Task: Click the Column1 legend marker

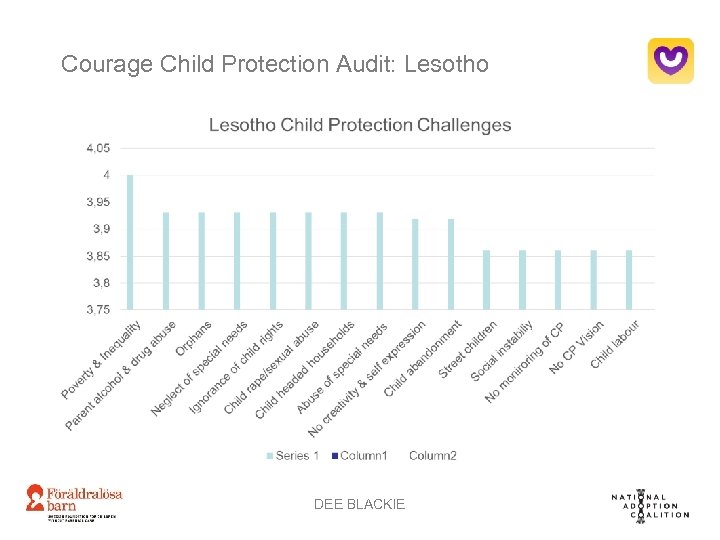Action: click(335, 456)
